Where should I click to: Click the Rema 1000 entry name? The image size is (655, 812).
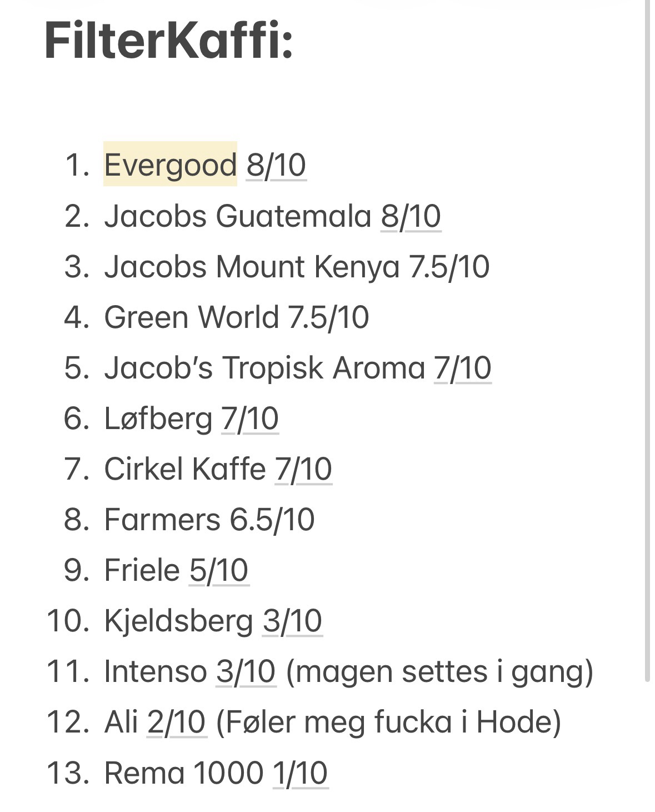183,773
